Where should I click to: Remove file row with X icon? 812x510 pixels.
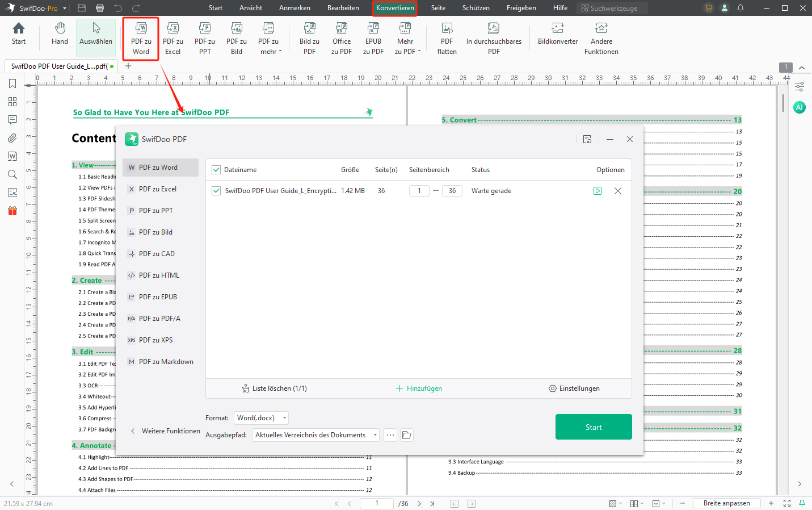tap(618, 191)
